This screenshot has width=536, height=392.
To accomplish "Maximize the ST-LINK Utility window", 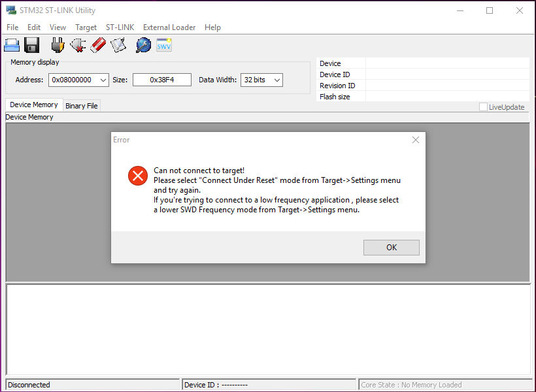I will pyautogui.click(x=490, y=10).
